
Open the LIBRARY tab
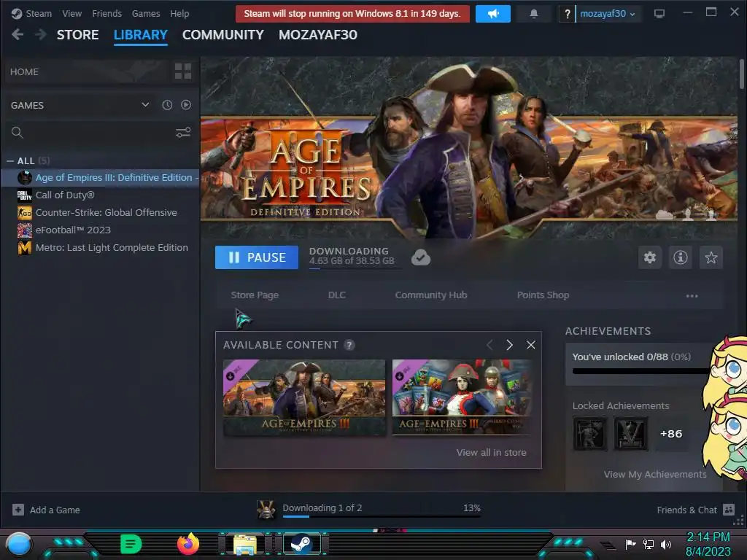(141, 35)
